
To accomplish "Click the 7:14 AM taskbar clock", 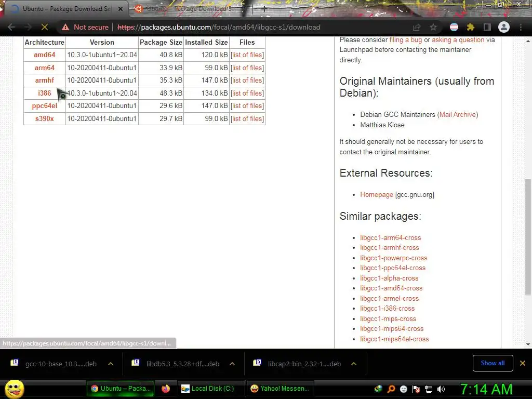I will [x=486, y=389].
